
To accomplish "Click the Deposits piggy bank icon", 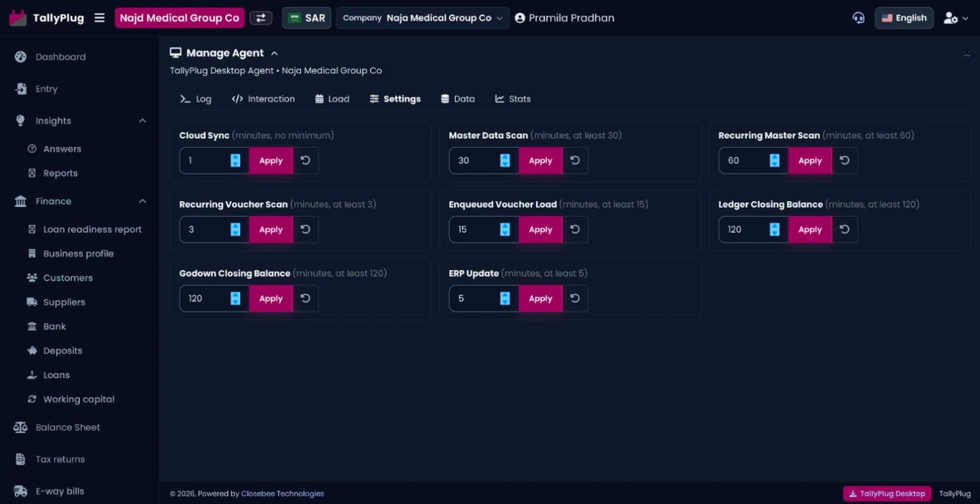I will point(32,351).
